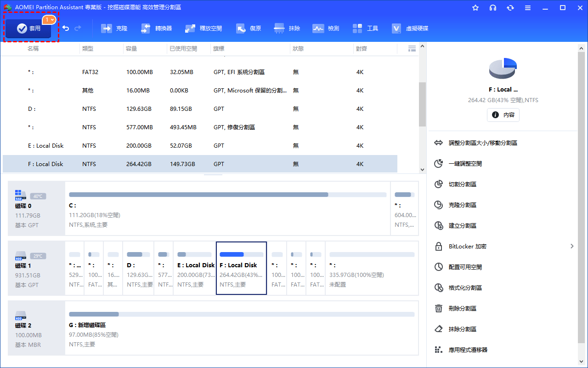Viewport: 588px width, 368px height.
Task: Click the favorites star icon in title bar
Action: (x=475, y=8)
